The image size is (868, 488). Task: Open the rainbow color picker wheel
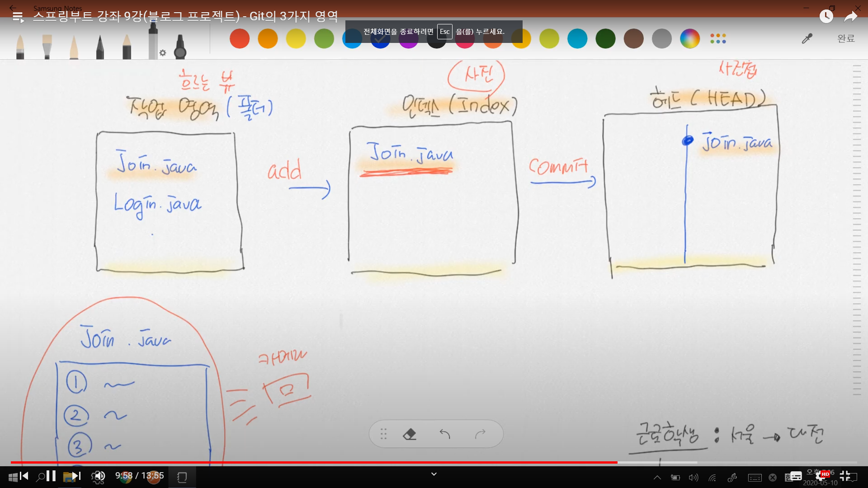pyautogui.click(x=690, y=39)
